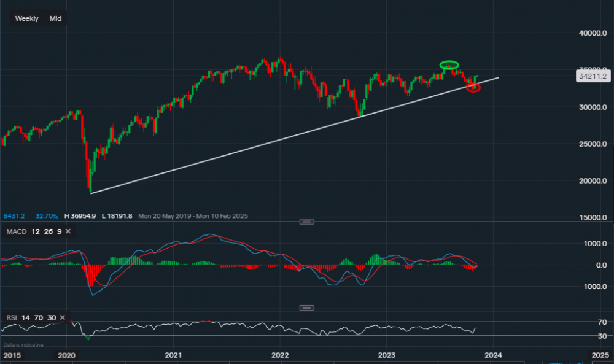Click the RSI 70 overbought level line
614x364 pixels.
pos(307,321)
